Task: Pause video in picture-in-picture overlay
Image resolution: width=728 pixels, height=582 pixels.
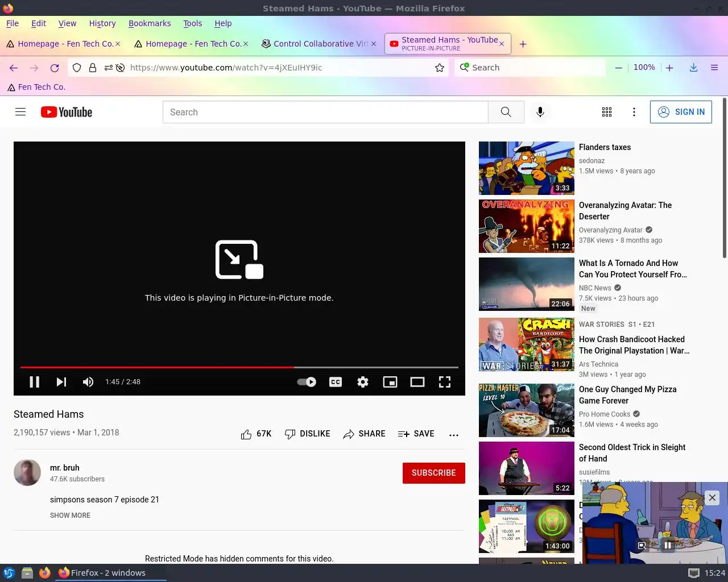Action: pyautogui.click(x=668, y=546)
